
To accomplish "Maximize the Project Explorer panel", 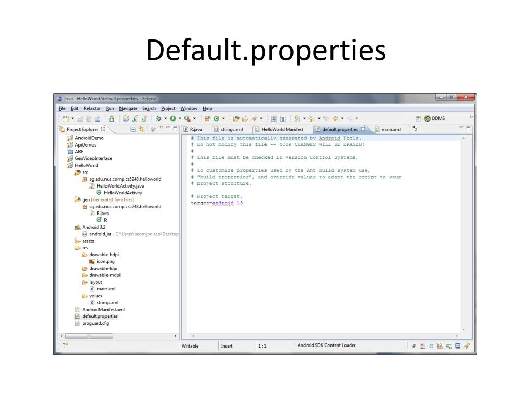I will click(175, 129).
